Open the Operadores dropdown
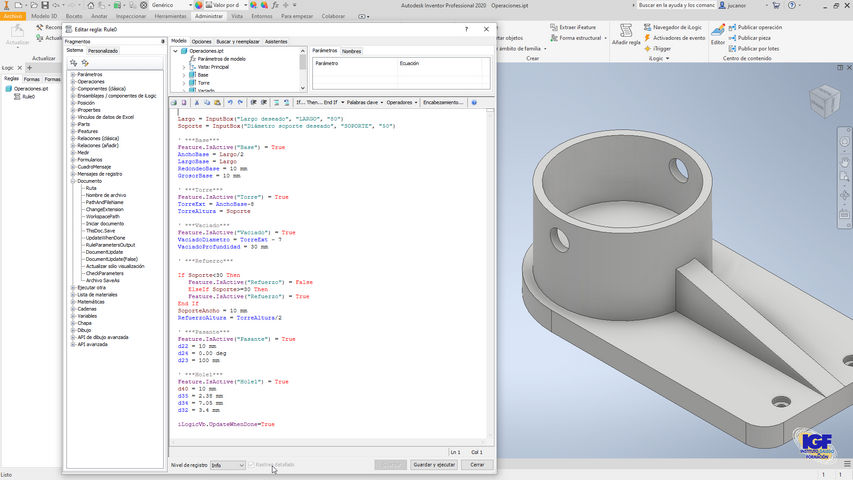Image resolution: width=853 pixels, height=480 pixels. (401, 102)
